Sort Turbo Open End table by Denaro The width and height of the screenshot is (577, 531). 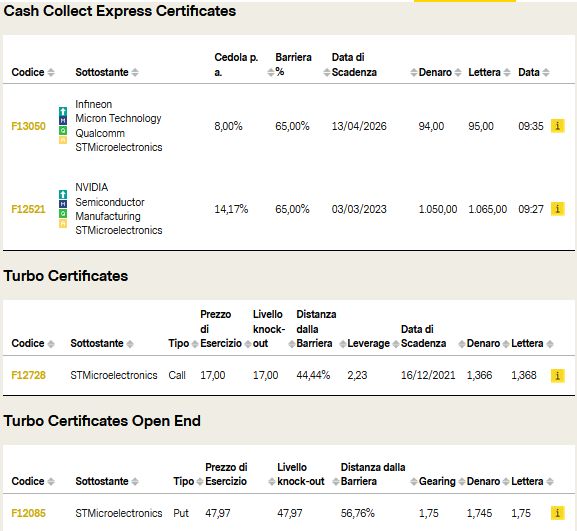click(506, 482)
